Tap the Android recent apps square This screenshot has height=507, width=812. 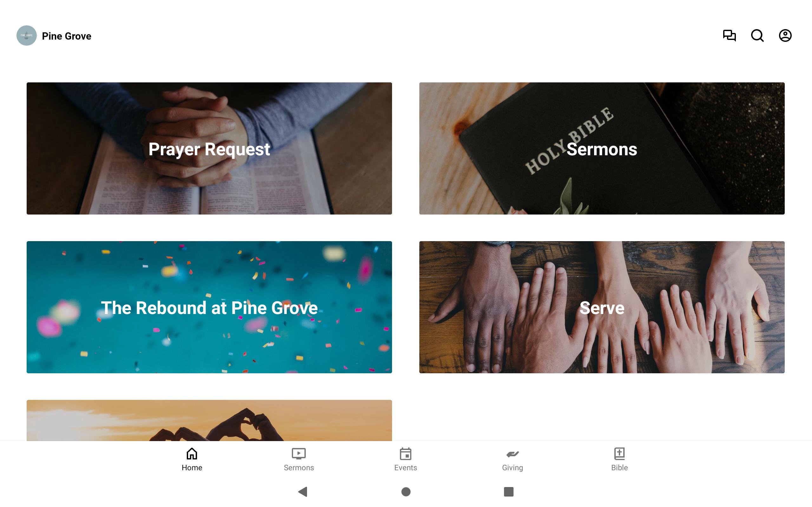[x=509, y=491]
